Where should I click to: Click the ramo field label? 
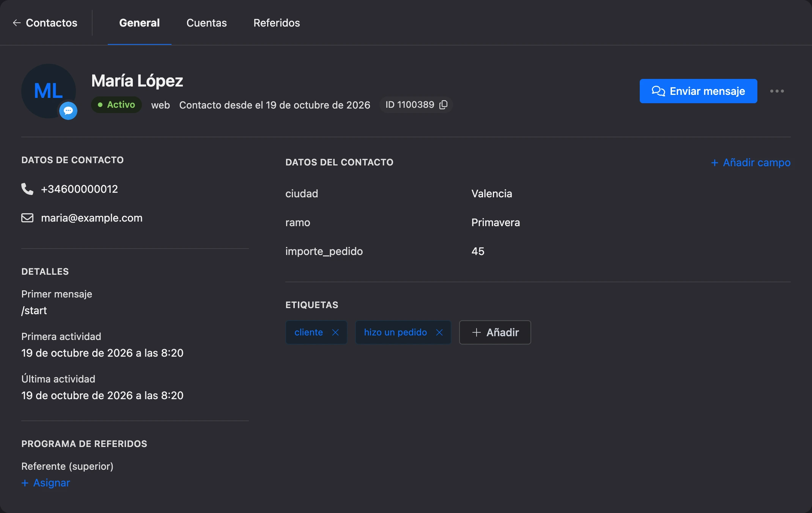click(x=297, y=222)
